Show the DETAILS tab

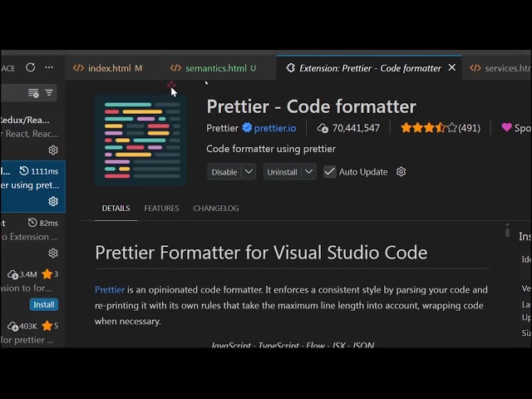(x=116, y=208)
